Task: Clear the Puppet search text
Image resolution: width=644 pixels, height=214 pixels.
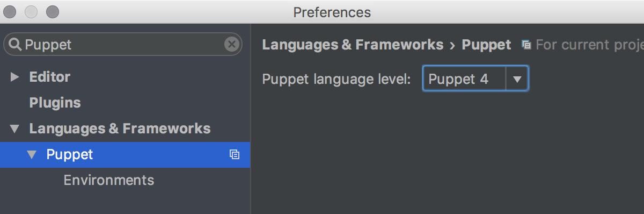Action: pyautogui.click(x=231, y=44)
